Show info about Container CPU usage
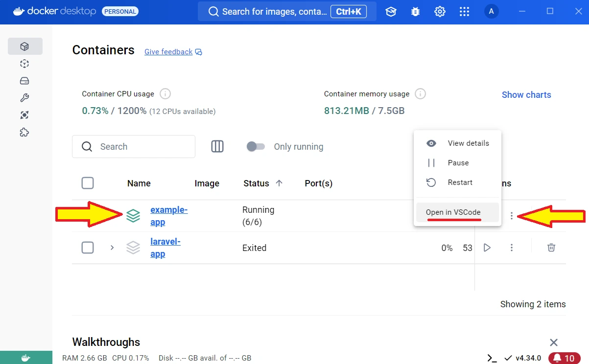This screenshot has height=364, width=589. click(x=165, y=93)
